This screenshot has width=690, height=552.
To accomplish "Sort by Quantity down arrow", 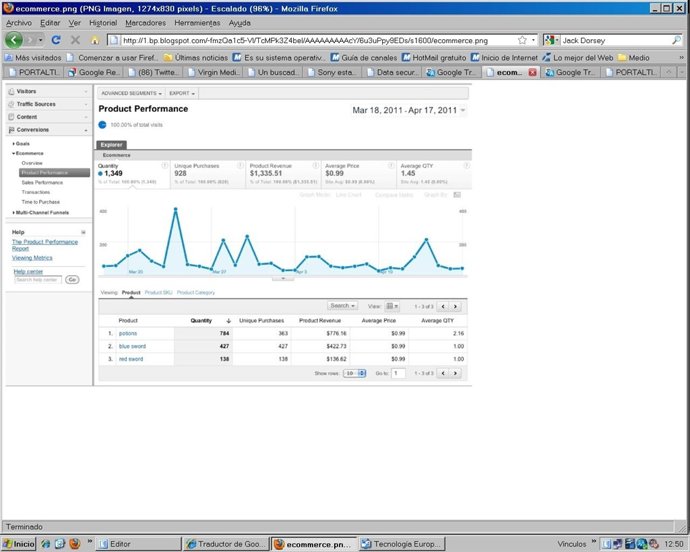I will point(228,321).
